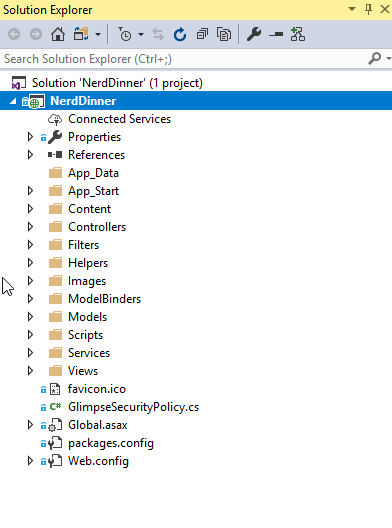Expand the Views folder arrow
392x528 pixels.
click(x=30, y=371)
